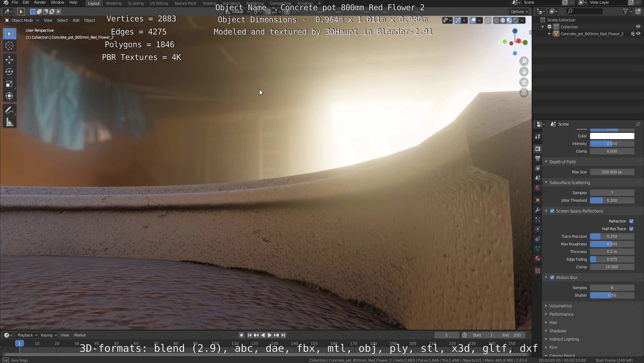This screenshot has height=363, width=644.
Task: Expand the Volumetrics panel
Action: [x=560, y=306]
